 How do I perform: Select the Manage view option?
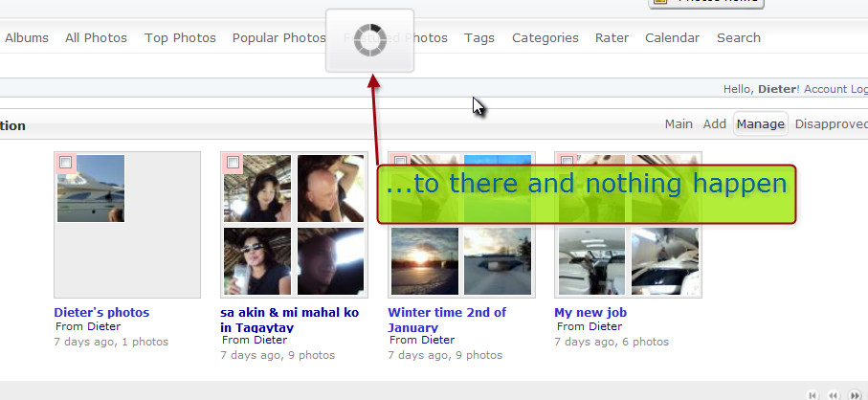point(761,123)
